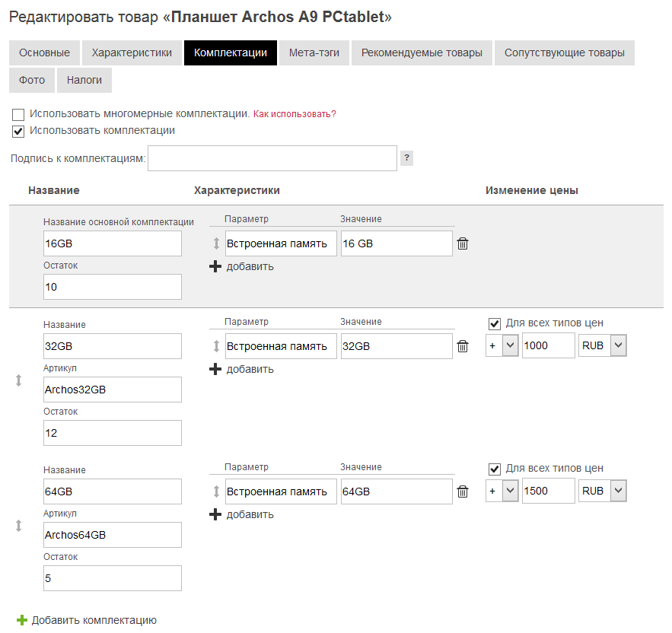Click the drag handle of 32GB variant

[19, 380]
